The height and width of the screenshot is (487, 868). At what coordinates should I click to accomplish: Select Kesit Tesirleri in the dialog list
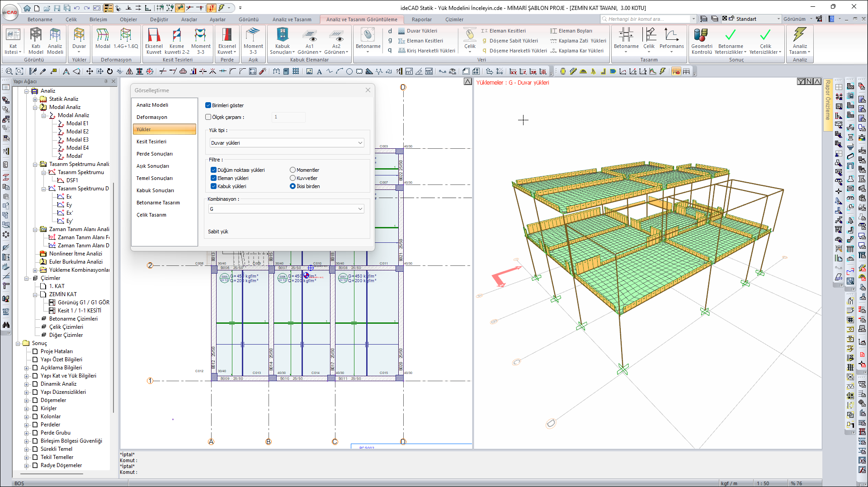click(x=151, y=142)
